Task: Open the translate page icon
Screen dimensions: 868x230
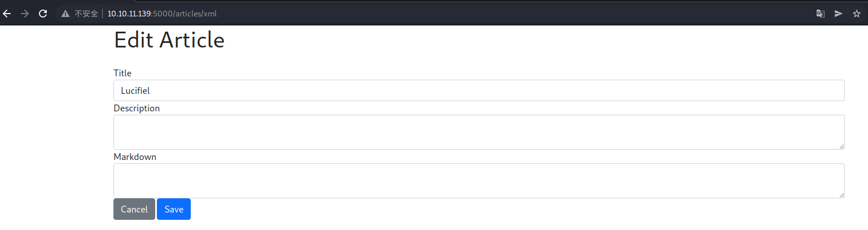Action: (x=821, y=14)
